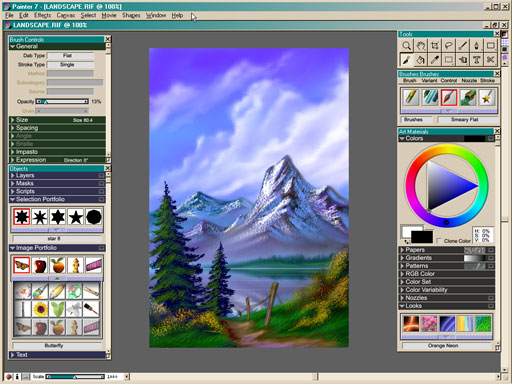The image size is (512, 384).
Task: Select the Dropper tool
Action: pos(434,60)
